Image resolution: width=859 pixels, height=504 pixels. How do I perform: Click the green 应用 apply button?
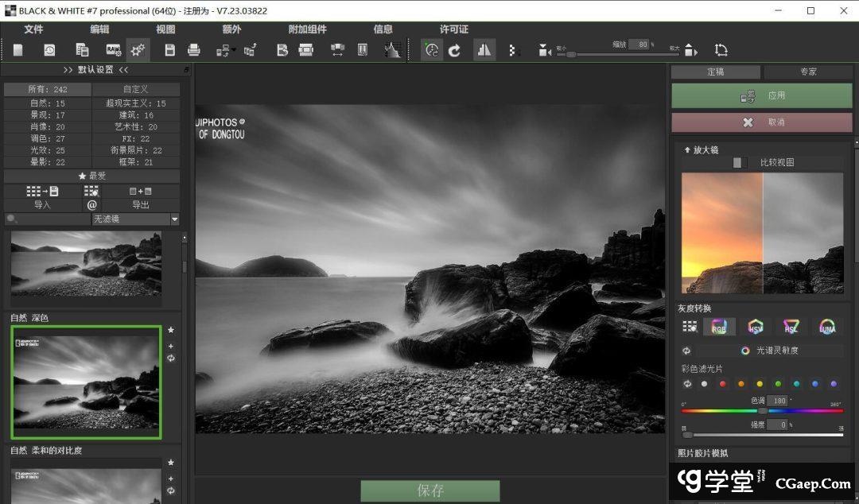[x=761, y=96]
